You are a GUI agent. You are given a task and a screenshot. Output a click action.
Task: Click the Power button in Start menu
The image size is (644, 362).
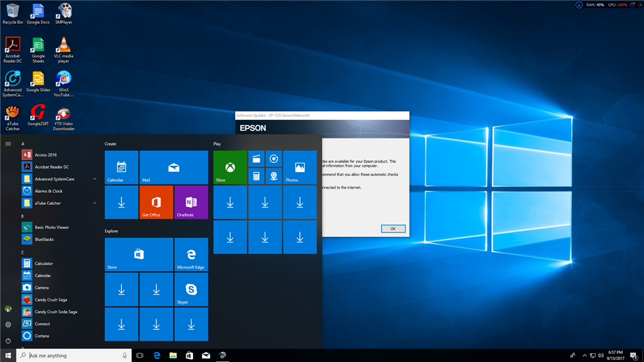pos(8,341)
